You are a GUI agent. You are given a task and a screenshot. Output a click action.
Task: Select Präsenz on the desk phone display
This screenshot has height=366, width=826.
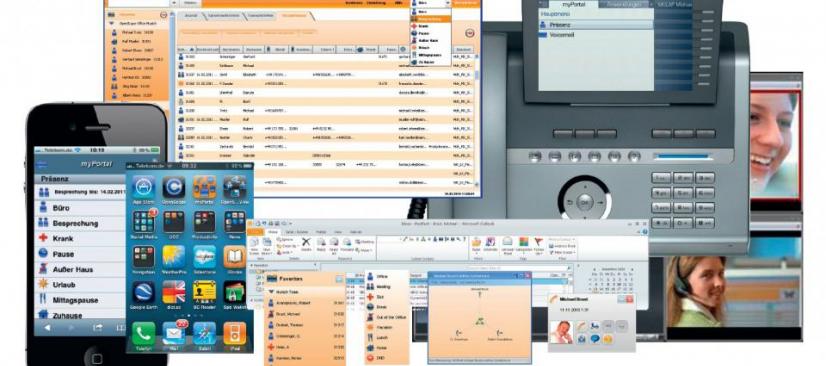coord(596,25)
